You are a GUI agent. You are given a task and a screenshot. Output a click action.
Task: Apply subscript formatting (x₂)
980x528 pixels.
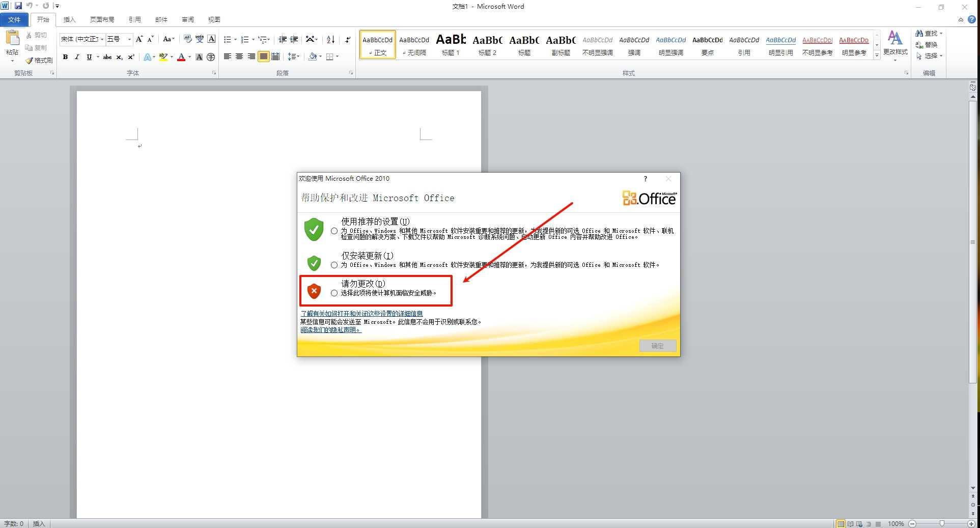click(x=119, y=57)
